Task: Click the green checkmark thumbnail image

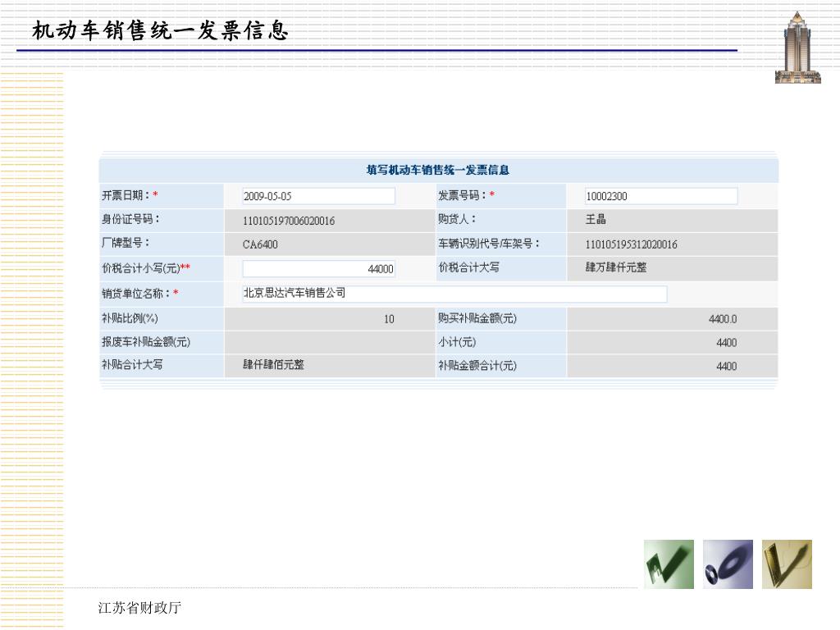Action: pyautogui.click(x=669, y=564)
